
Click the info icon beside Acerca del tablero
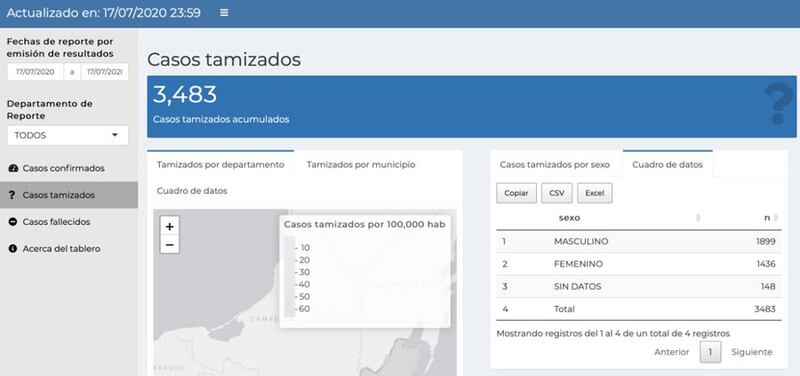[13, 249]
